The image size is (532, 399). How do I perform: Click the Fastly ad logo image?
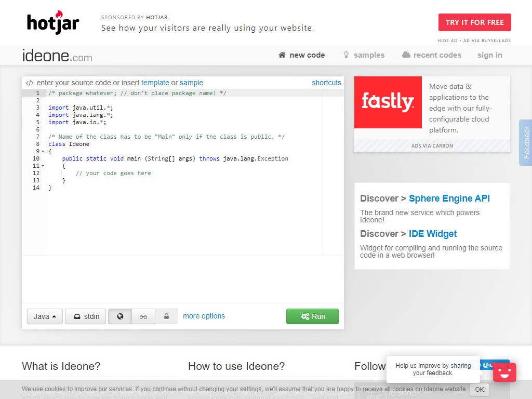click(x=388, y=102)
